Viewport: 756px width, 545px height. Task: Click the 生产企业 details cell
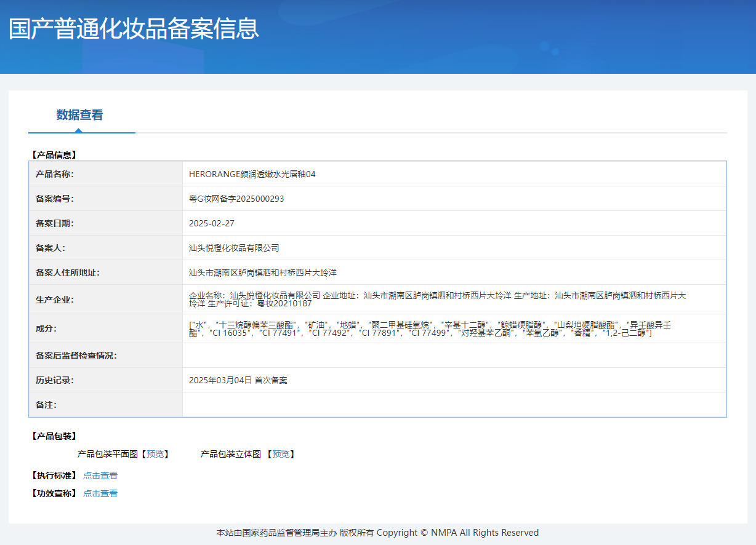point(437,300)
